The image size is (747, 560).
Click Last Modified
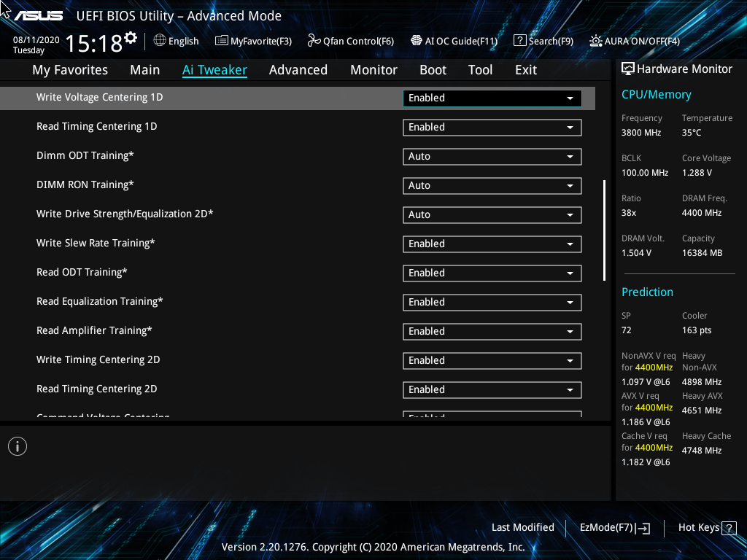522,527
